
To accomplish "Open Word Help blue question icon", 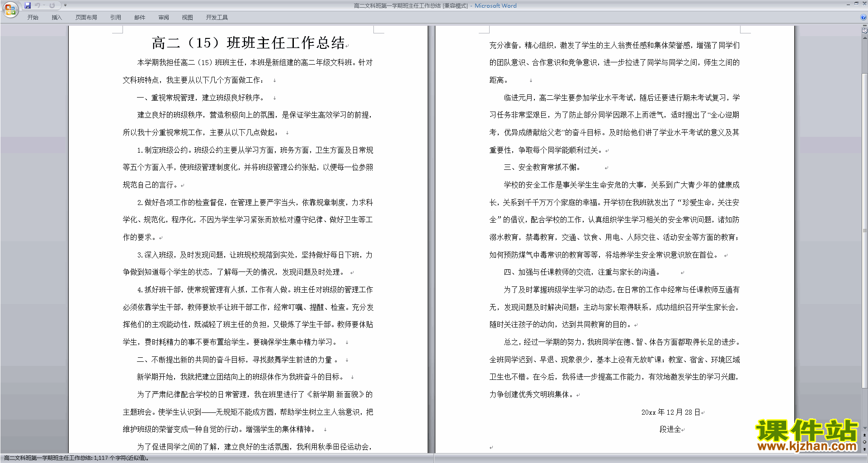I will coord(863,17).
